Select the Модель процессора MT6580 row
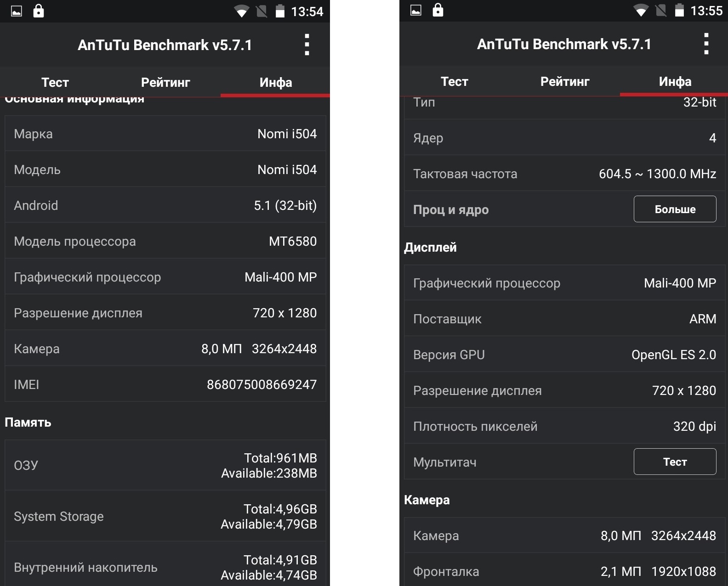The height and width of the screenshot is (586, 728). coord(165,241)
